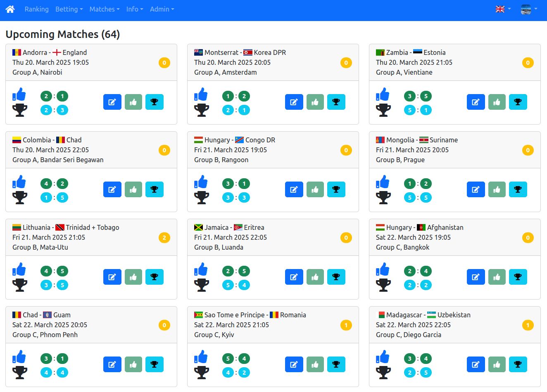Click 'Group B, Rangoon' text
This screenshot has width=547, height=392.
pos(221,160)
